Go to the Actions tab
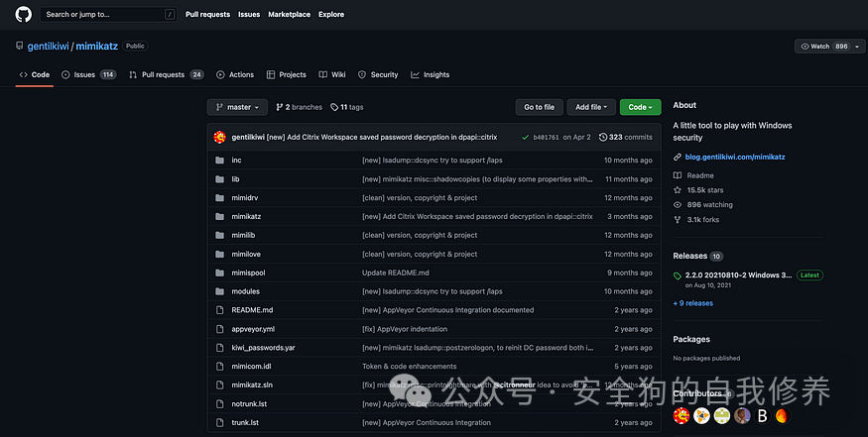The height and width of the screenshot is (437, 868). (235, 74)
